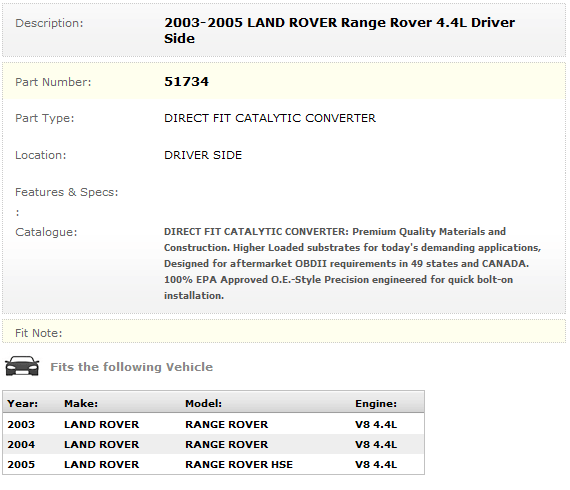Select the 2005 vehicle row year
This screenshot has height=490, width=570.
(x=21, y=464)
